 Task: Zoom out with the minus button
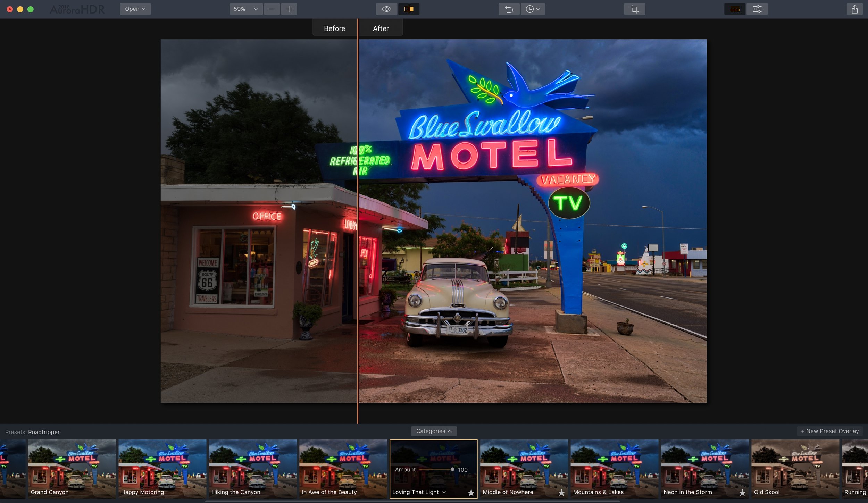point(272,9)
